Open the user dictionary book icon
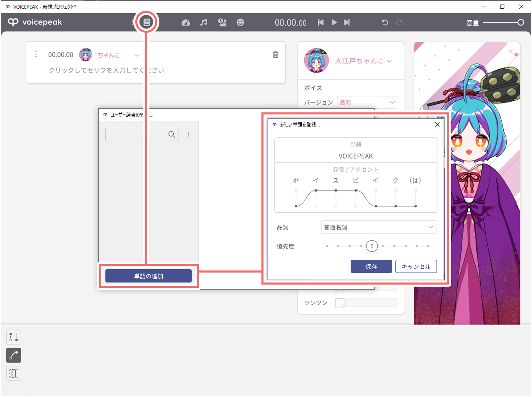This screenshot has width=532, height=397. 146,22
